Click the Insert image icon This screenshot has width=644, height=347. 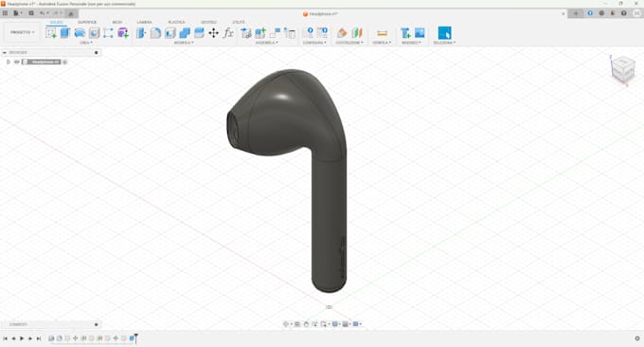[x=420, y=33]
